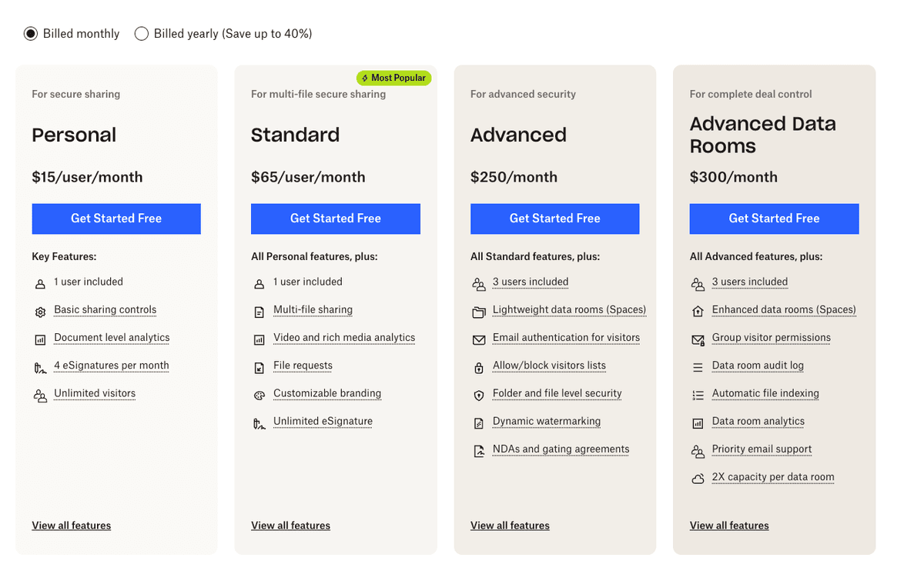Select the Billed yearly option

coord(141,34)
